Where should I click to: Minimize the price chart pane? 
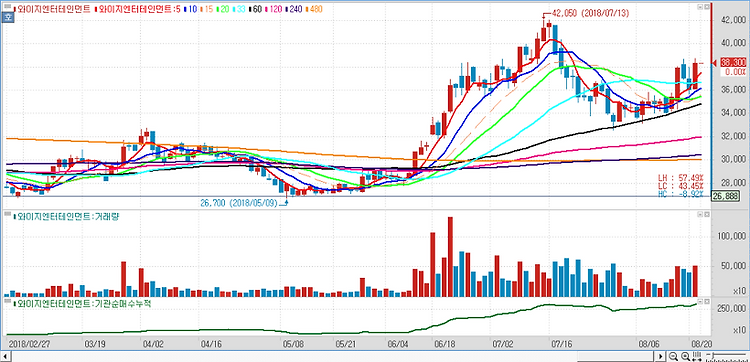[x=699, y=7]
